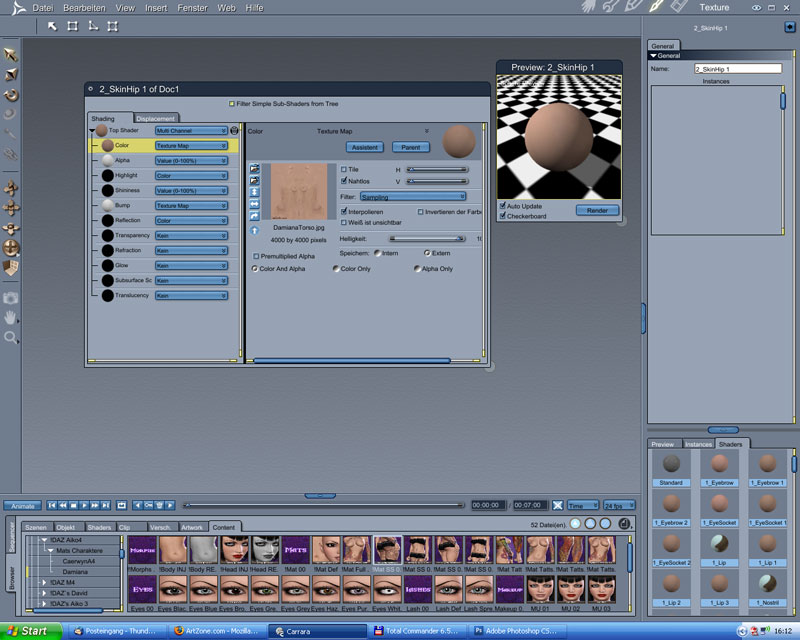Open the Highlight channel Color dropdown

[191, 176]
